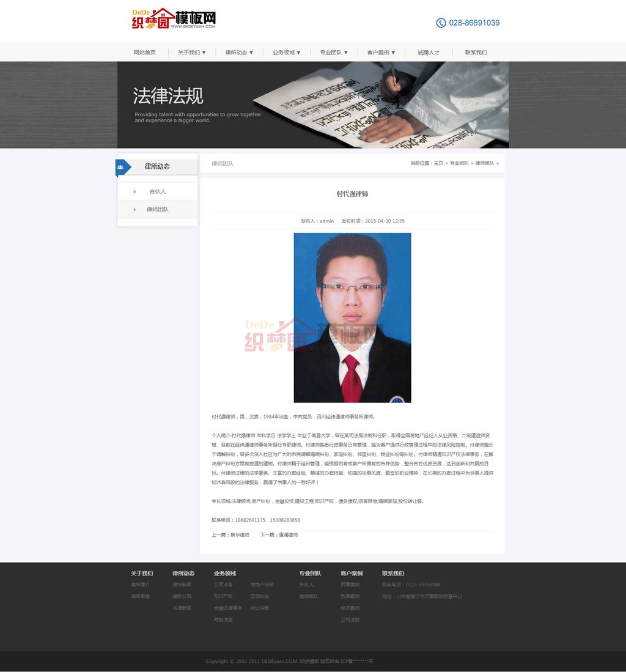
Task: Expand the 专业团队 nav dropdown
Action: tap(334, 53)
